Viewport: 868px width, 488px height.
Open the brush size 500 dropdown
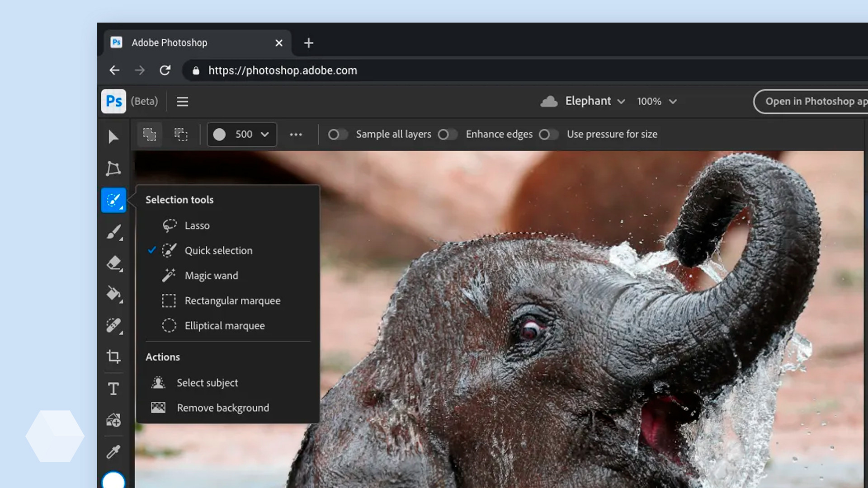(242, 134)
